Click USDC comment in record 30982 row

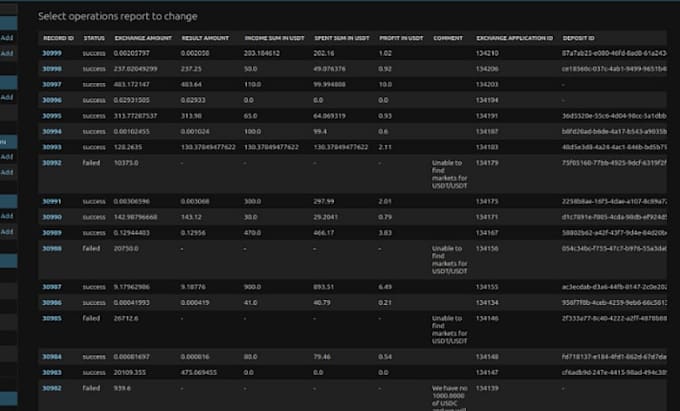coord(449,398)
